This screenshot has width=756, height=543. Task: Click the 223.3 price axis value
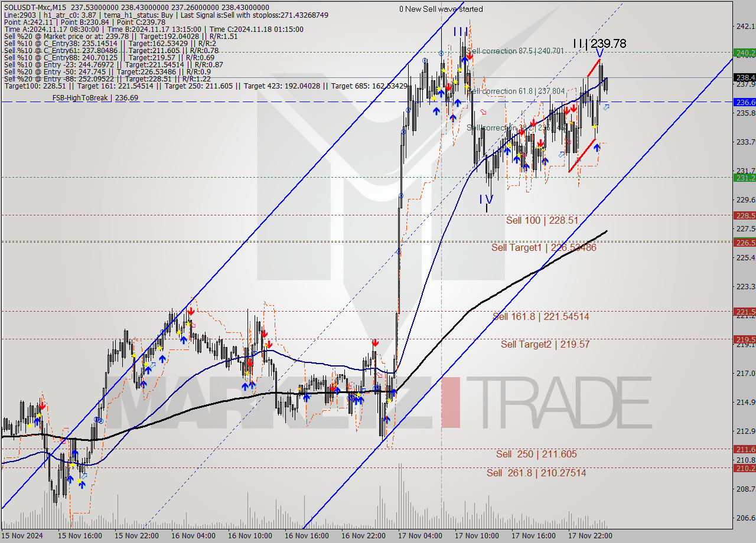click(745, 286)
